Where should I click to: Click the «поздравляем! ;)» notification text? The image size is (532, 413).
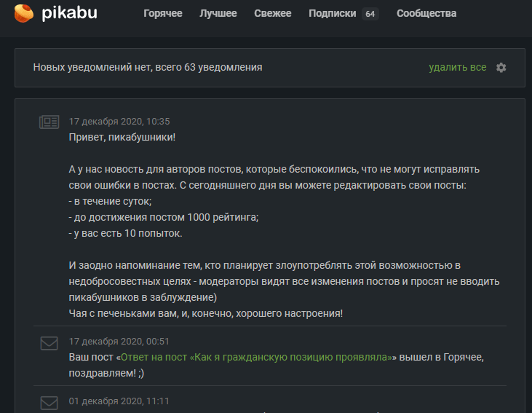(x=106, y=373)
